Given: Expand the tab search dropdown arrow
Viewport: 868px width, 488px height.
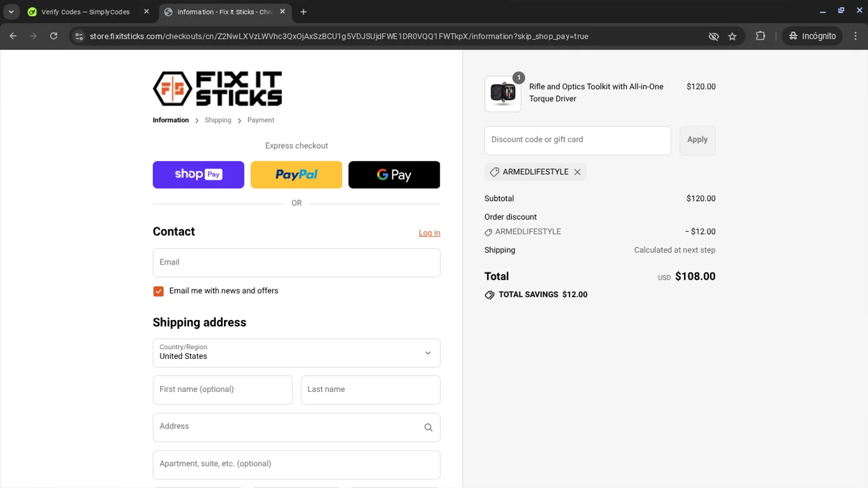Looking at the screenshot, I should (11, 12).
